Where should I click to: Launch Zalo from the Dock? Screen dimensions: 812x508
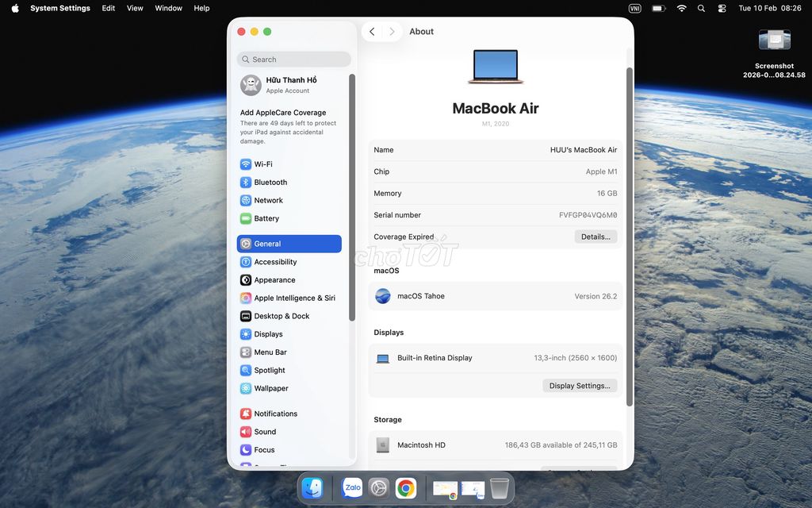point(352,487)
